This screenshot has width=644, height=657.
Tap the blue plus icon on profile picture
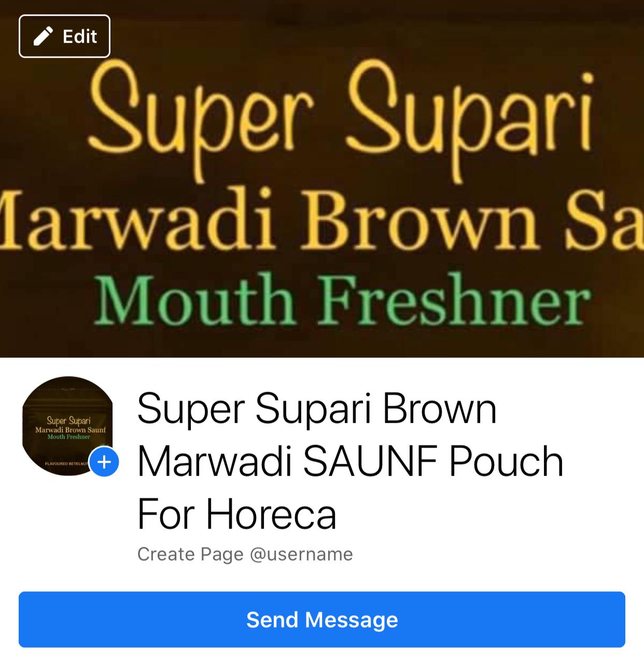[104, 462]
